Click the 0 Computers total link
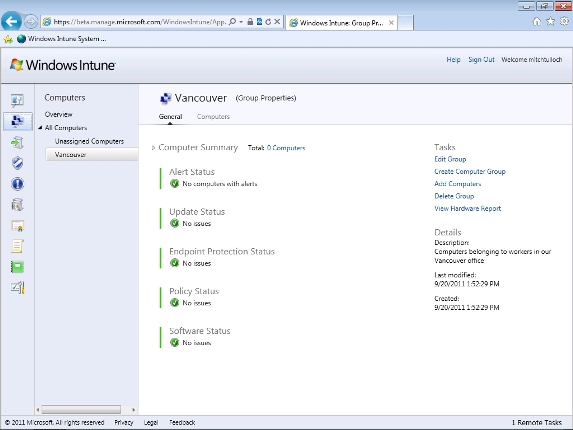The image size is (573, 430). (286, 148)
